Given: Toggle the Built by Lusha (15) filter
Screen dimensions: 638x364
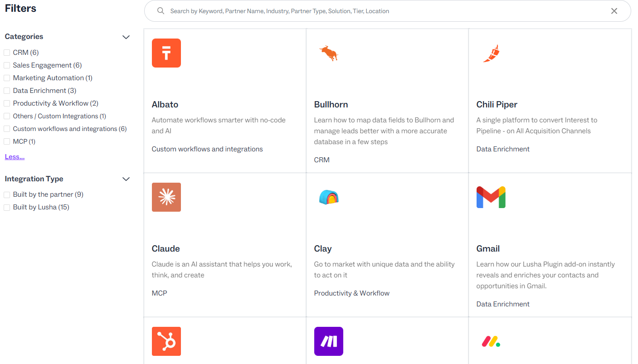Looking at the screenshot, I should tap(7, 207).
